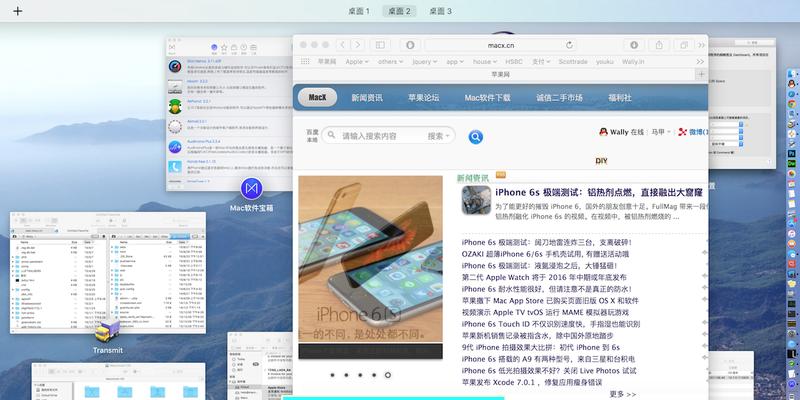
Task: Open a new Safari tab with plus button
Action: [x=702, y=74]
